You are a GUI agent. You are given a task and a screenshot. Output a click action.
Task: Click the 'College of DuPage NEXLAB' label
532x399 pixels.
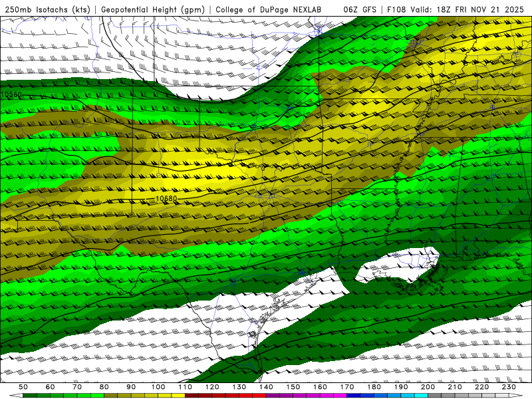point(268,9)
